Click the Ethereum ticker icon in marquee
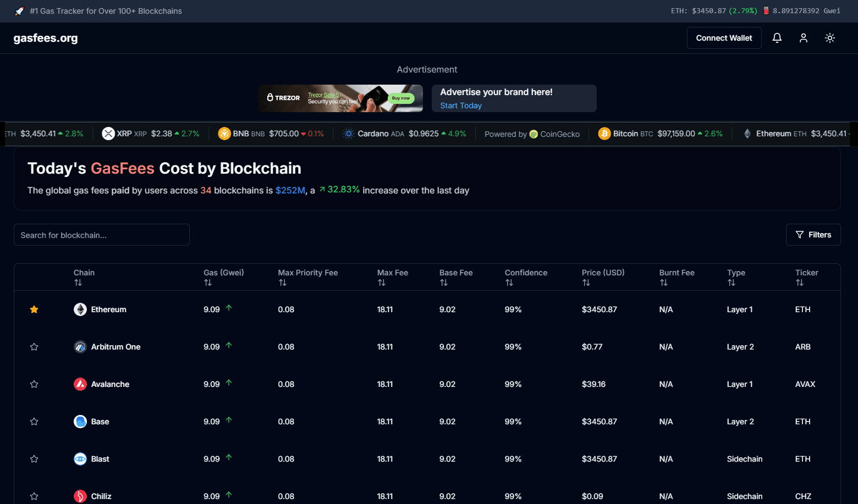Screen dimensions: 858x504 pos(747,134)
